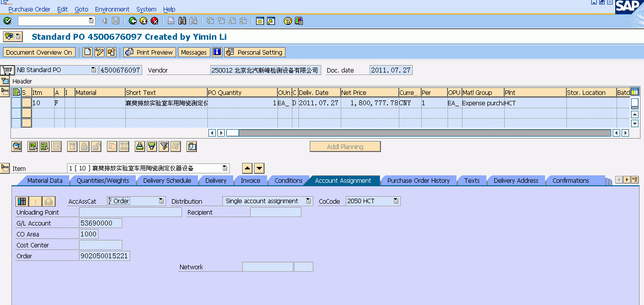Click the item detail magnifier icon
This screenshot has width=644, height=305.
(17, 146)
